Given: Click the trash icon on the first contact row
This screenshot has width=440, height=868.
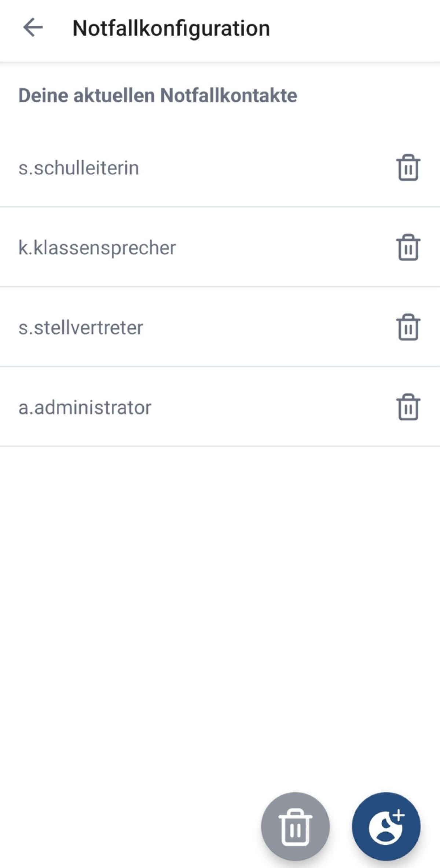Looking at the screenshot, I should [408, 168].
